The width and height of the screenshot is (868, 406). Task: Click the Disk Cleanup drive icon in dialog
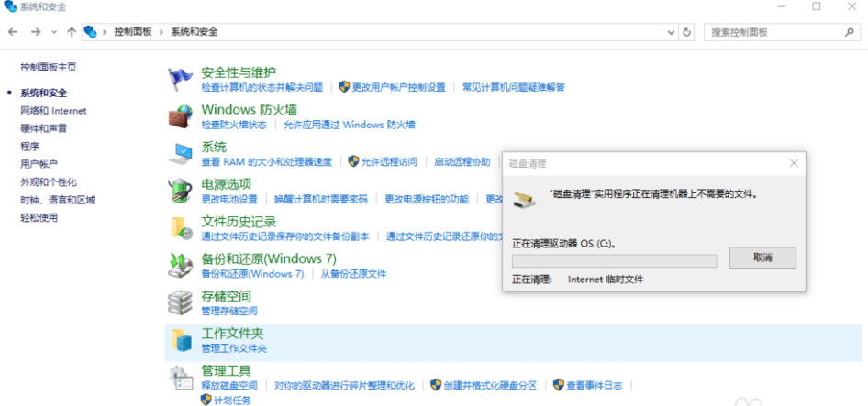(x=524, y=200)
